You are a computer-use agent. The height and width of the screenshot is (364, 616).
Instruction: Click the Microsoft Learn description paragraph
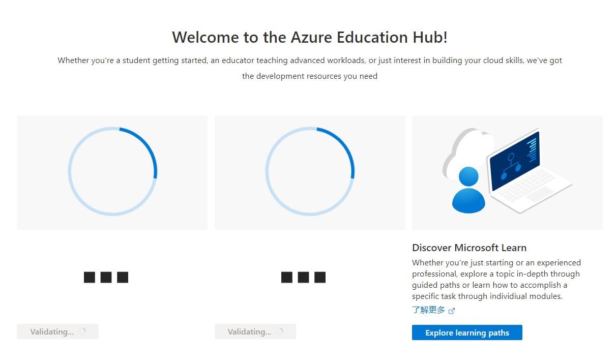pyautogui.click(x=496, y=279)
